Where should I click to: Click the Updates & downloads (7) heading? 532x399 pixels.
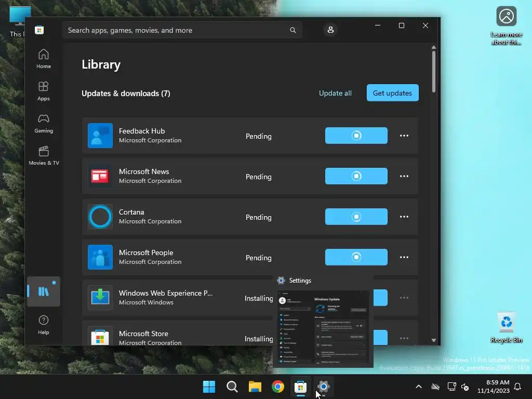coord(126,94)
